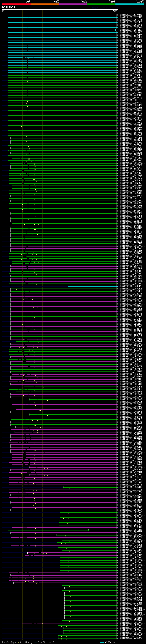Image resolution: width=146 pixels, height=644 pixels.
Task: Click the white query sequence bar
Action: 60,10
